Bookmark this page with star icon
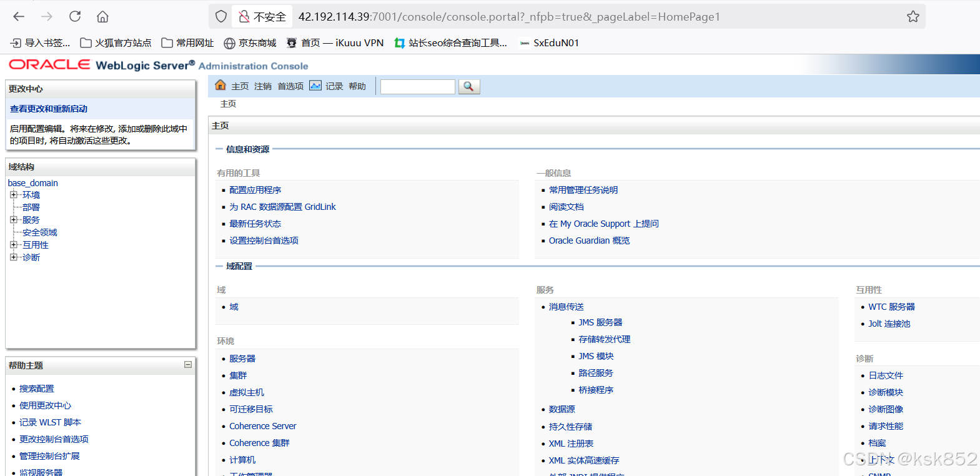The height and width of the screenshot is (476, 980). click(913, 17)
